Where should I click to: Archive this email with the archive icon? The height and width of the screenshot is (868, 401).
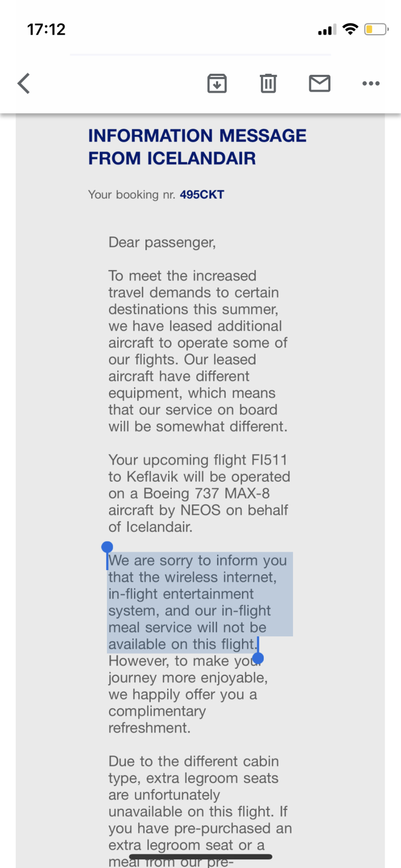(217, 84)
